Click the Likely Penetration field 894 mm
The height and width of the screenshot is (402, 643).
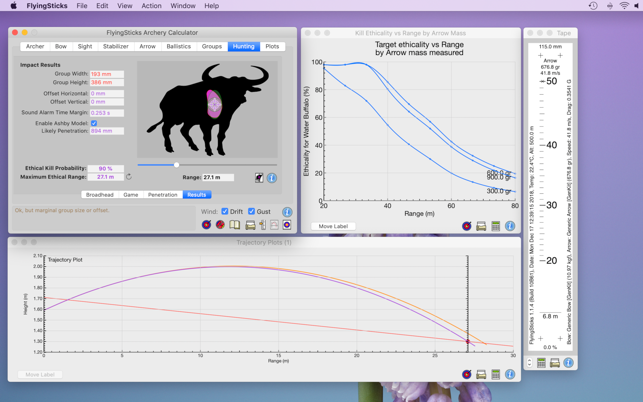click(107, 131)
